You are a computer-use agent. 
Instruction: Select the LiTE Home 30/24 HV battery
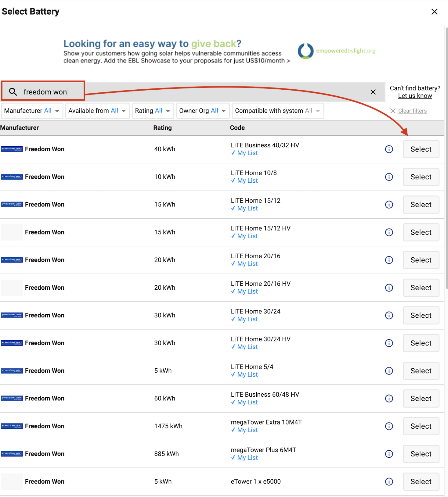[421, 343]
